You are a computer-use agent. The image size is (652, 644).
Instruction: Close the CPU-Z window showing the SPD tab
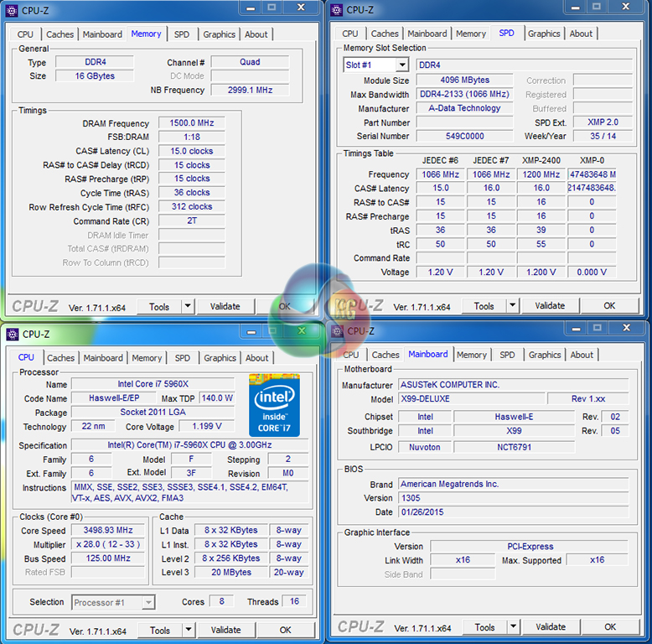tap(630, 8)
